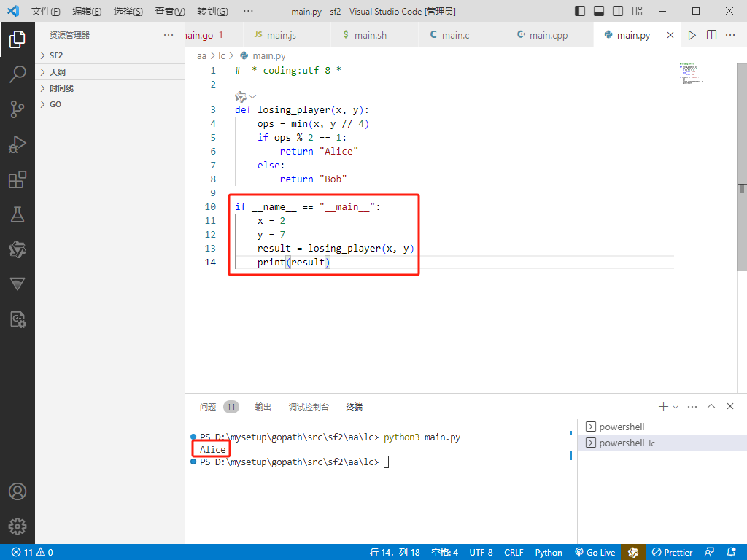Close the main.py editor tab
Viewport: 747px width, 560px height.
670,35
